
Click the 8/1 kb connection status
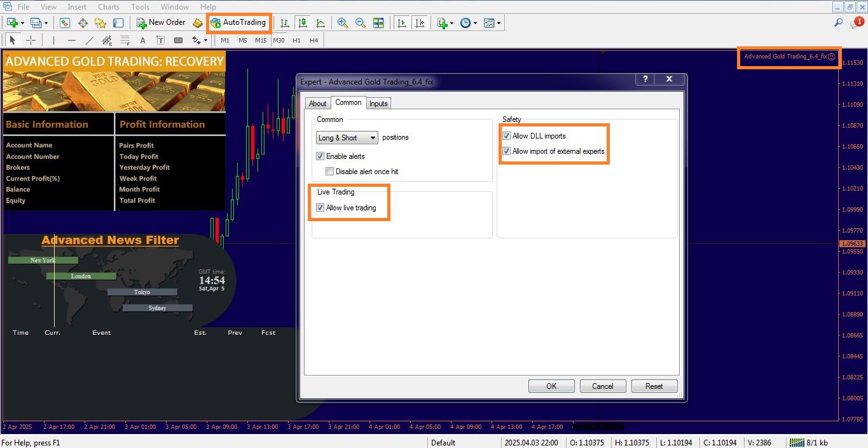(x=809, y=443)
